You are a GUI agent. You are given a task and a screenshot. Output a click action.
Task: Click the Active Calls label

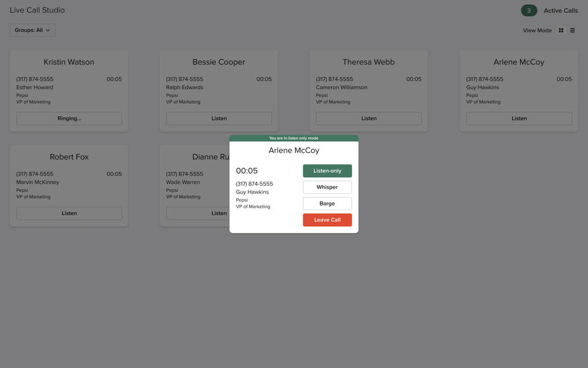560,10
